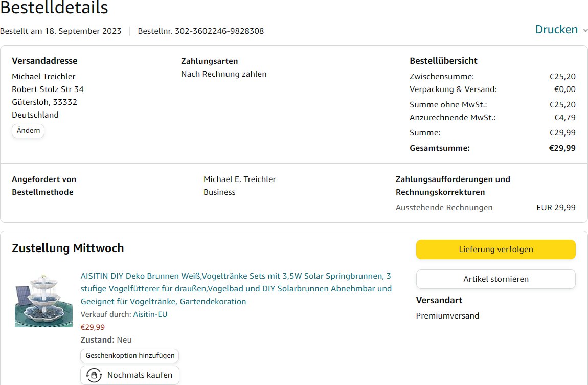This screenshot has height=385, width=588.
Task: Expand the chevron next to Drucken
Action: tap(585, 30)
